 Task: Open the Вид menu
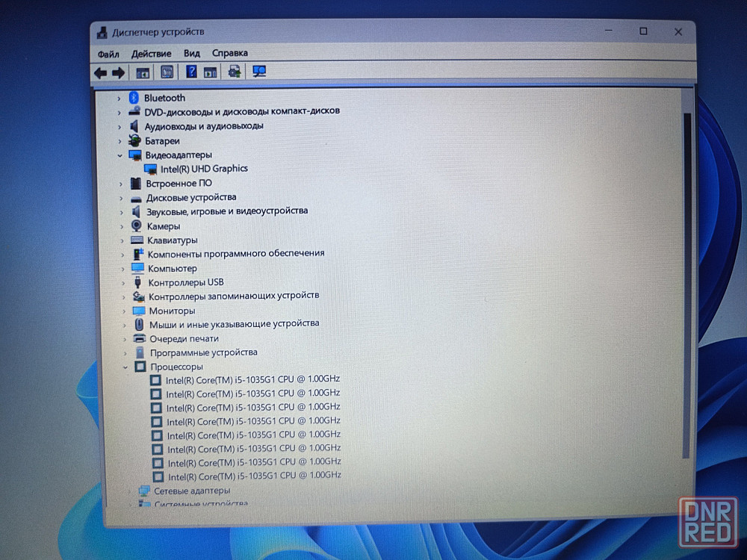192,53
